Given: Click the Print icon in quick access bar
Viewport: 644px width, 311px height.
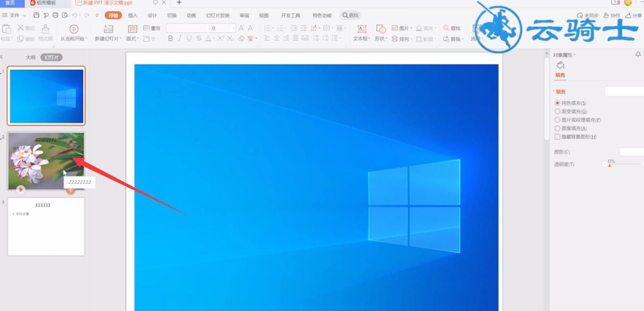Looking at the screenshot, I should [55, 15].
